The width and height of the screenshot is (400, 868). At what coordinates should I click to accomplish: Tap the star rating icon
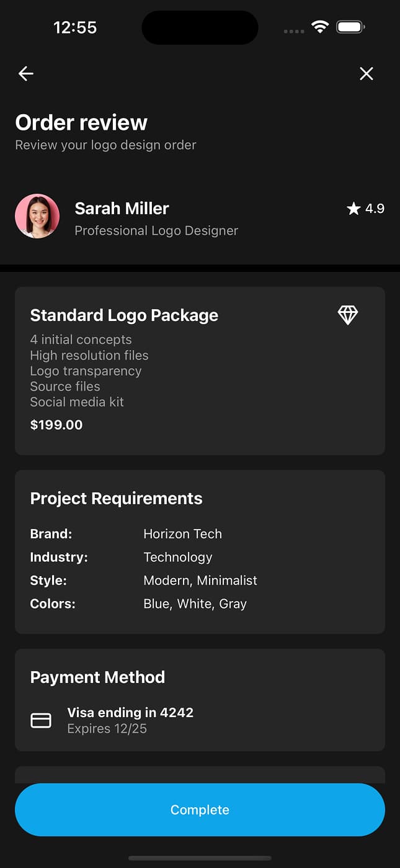click(353, 209)
